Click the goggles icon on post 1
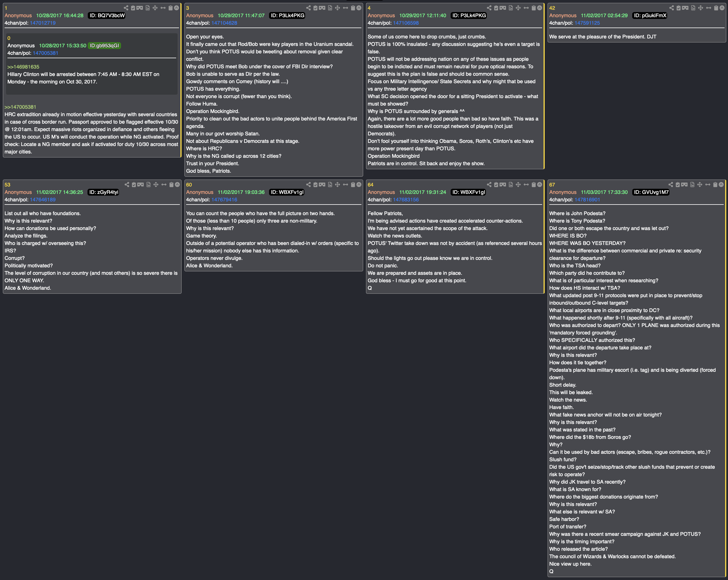Image resolution: width=728 pixels, height=580 pixels. (x=140, y=8)
